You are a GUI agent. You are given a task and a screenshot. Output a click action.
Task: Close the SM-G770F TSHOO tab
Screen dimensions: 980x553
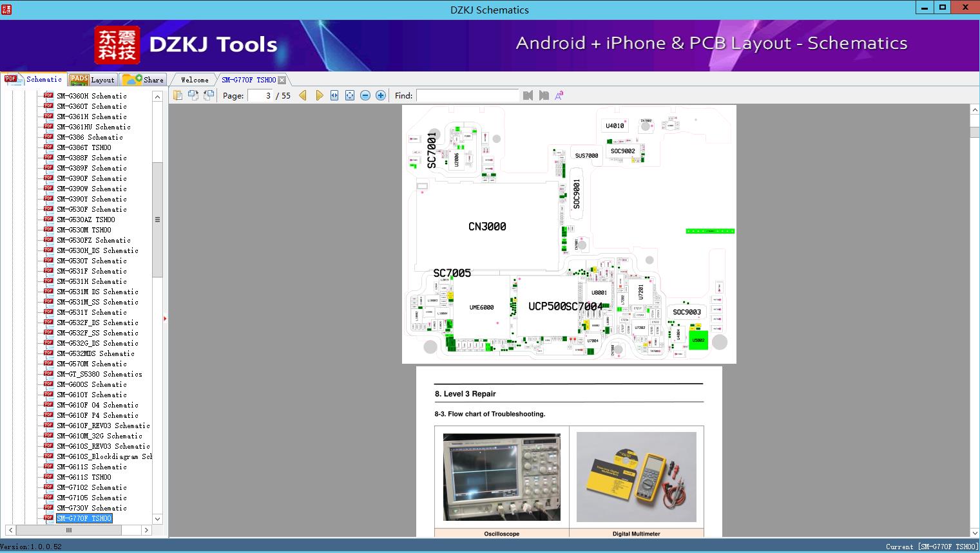(x=282, y=80)
